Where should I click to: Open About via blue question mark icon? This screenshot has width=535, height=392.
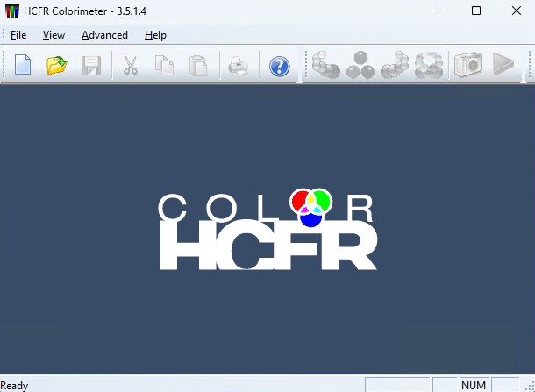(x=280, y=66)
